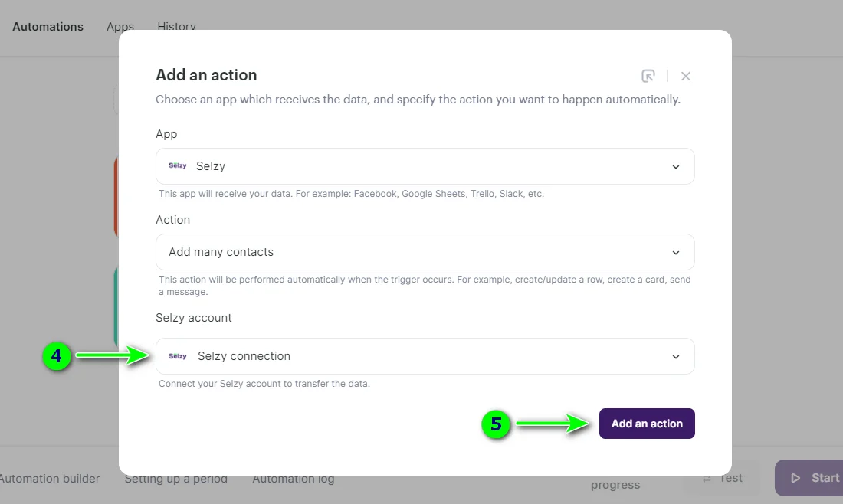843x504 pixels.
Task: Click the pop-out arrow icon in dialog header
Action: (x=648, y=76)
